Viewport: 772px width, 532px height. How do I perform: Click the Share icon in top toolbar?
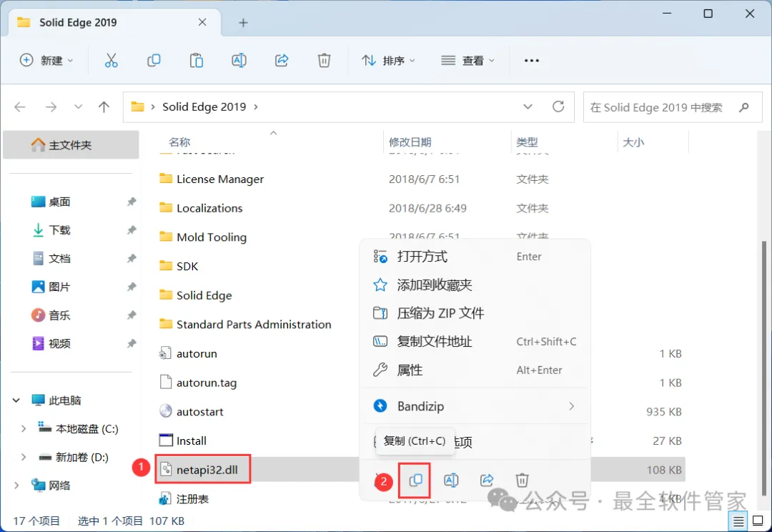tap(282, 61)
